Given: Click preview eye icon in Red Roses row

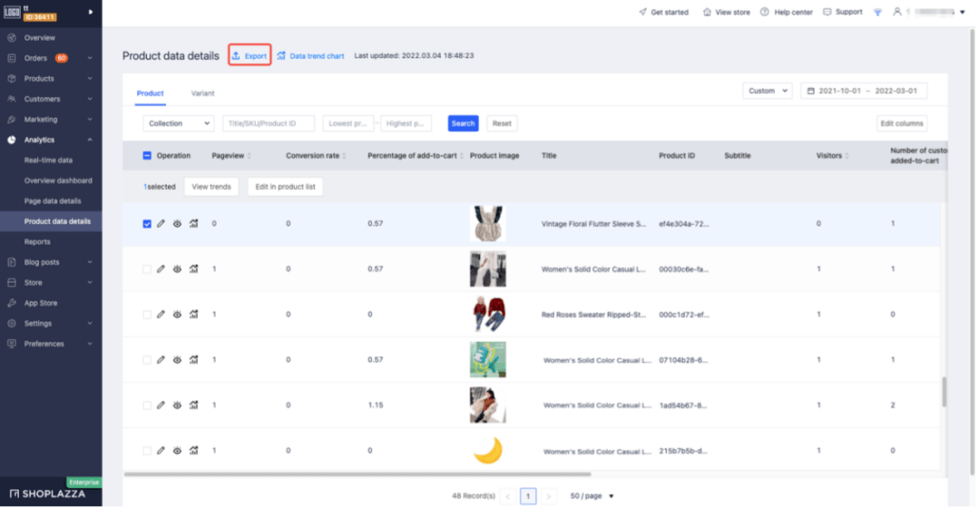Looking at the screenshot, I should coord(177,314).
